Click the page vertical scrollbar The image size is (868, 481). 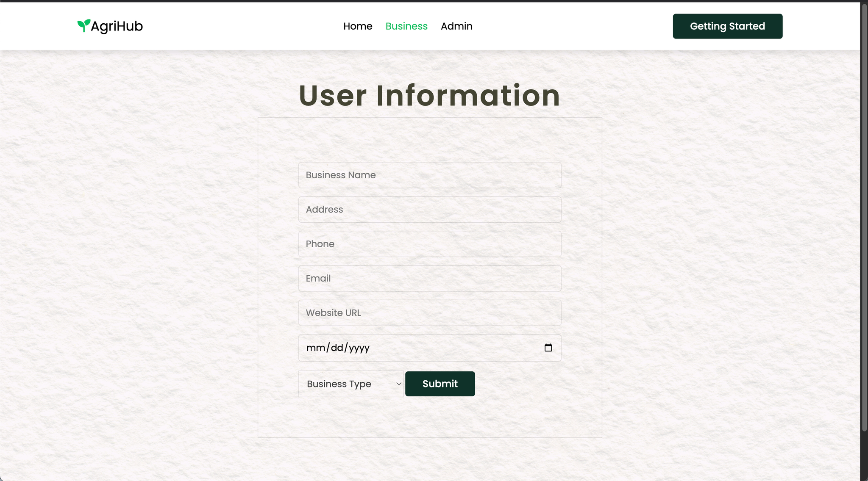pos(864,212)
